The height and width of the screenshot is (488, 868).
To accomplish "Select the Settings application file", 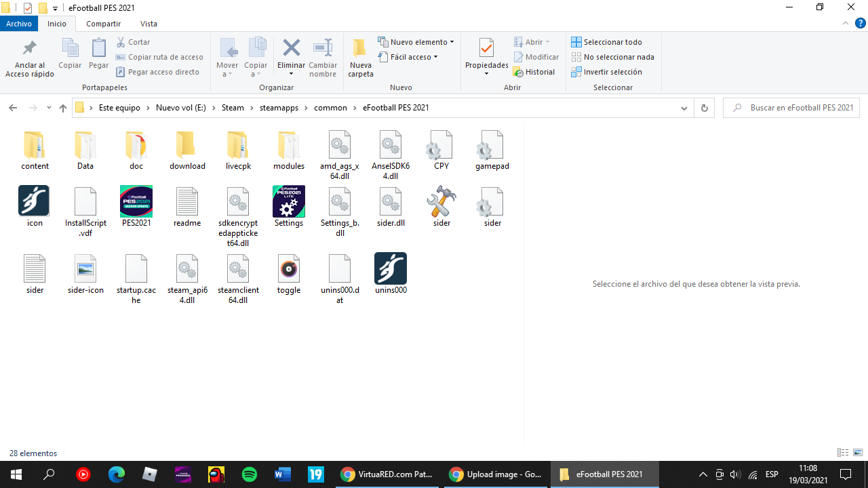I will 289,201.
